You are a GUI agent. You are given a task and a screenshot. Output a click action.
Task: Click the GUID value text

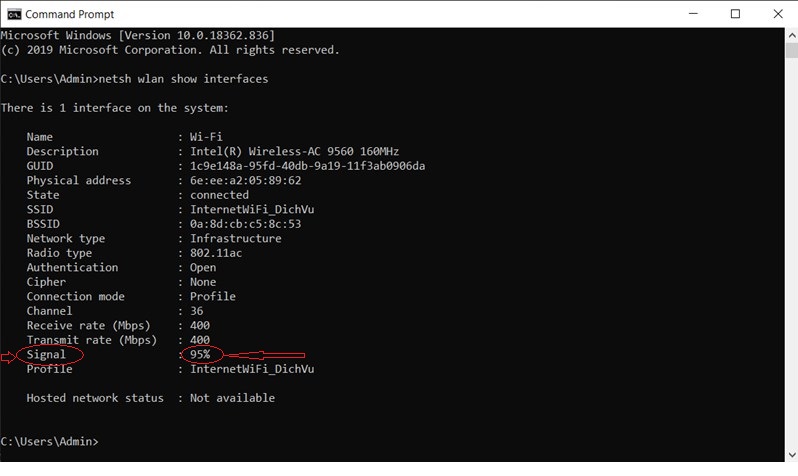pyautogui.click(x=307, y=166)
